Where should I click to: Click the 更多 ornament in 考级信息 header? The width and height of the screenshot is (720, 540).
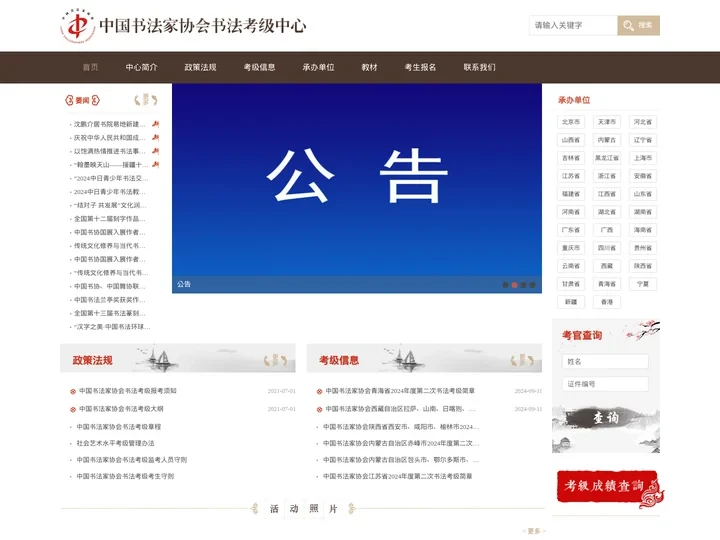click(x=523, y=360)
